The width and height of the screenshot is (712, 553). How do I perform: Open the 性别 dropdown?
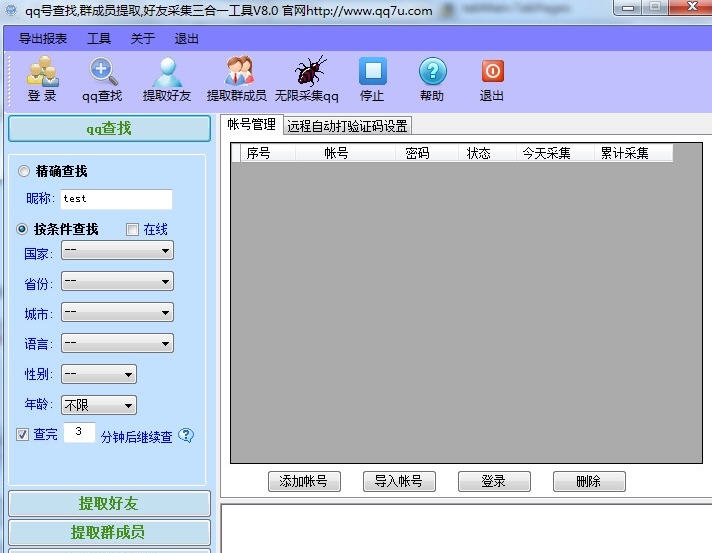[x=99, y=374]
